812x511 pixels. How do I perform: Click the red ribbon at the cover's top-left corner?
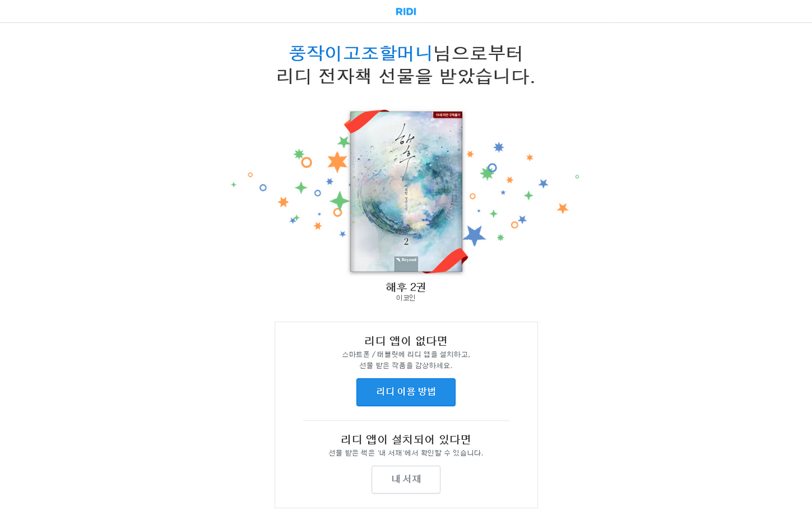[x=365, y=122]
